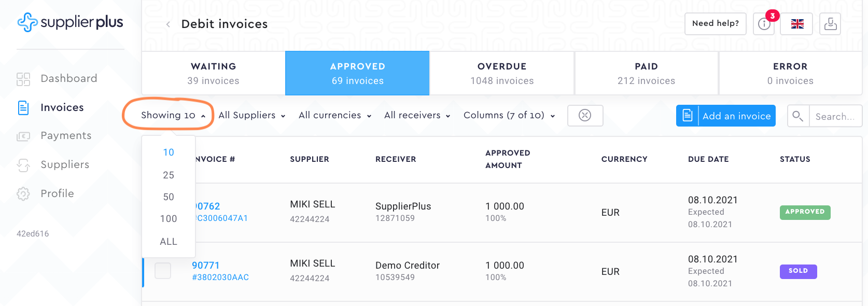Click the Add an invoice button
The width and height of the screenshot is (868, 306).
tap(726, 116)
